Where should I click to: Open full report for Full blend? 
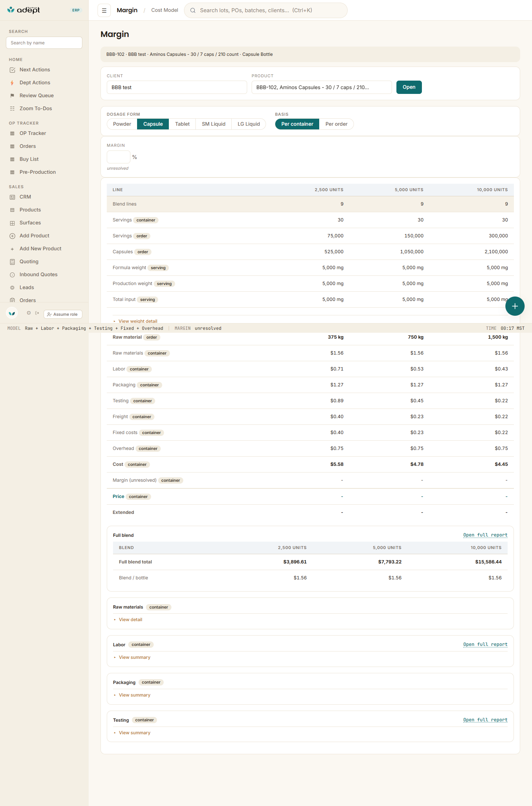pos(485,535)
